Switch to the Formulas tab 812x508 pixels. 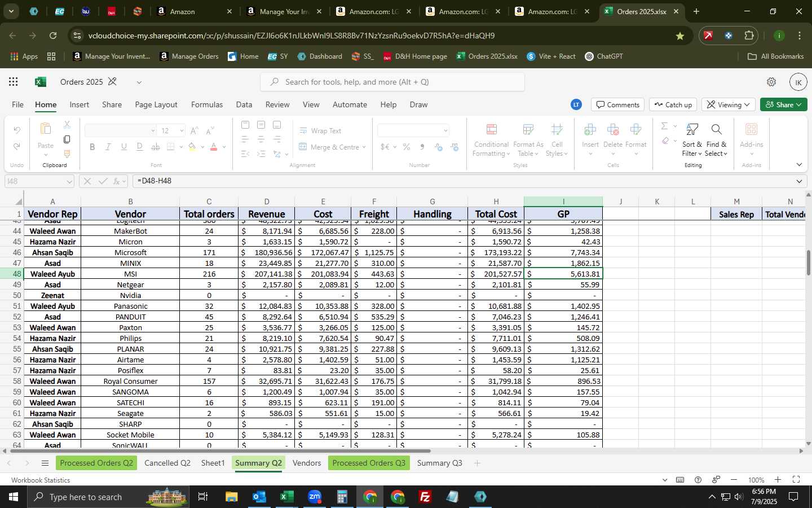(207, 104)
